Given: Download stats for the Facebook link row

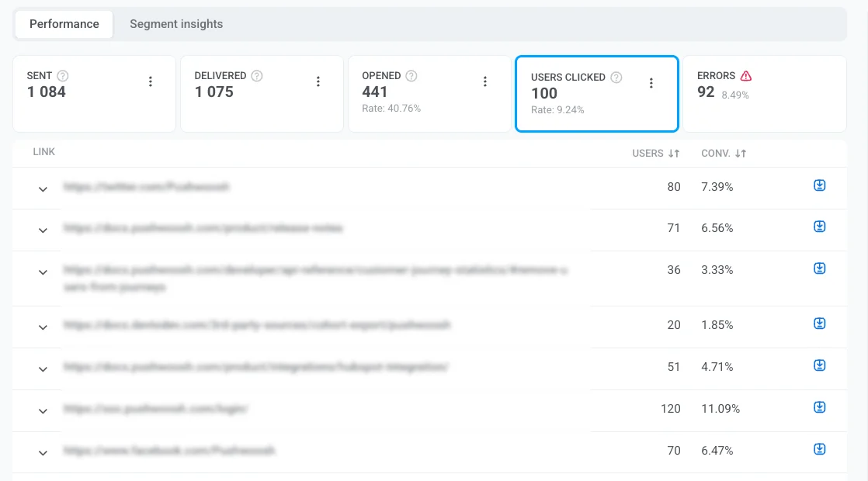Looking at the screenshot, I should [x=819, y=448].
